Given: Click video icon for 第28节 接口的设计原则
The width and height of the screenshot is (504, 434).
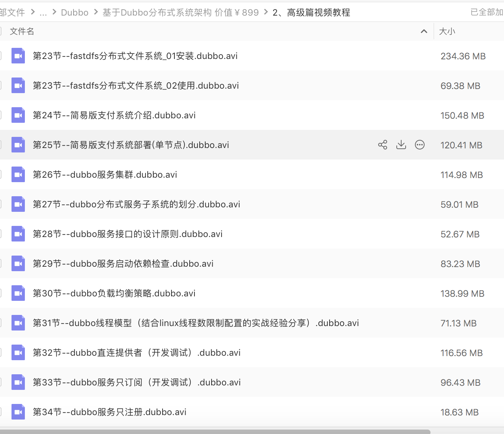Looking at the screenshot, I should click(x=18, y=234).
